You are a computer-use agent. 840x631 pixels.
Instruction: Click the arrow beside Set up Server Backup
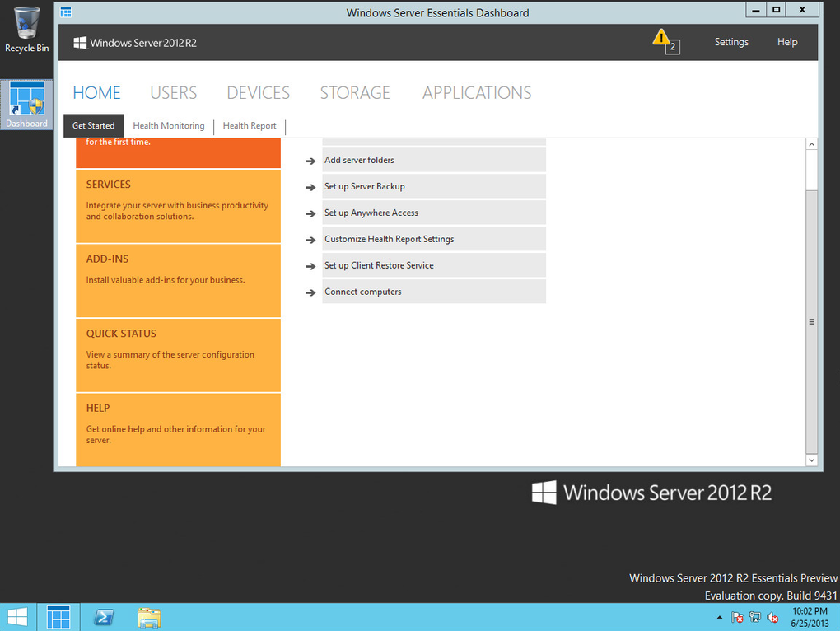point(310,187)
